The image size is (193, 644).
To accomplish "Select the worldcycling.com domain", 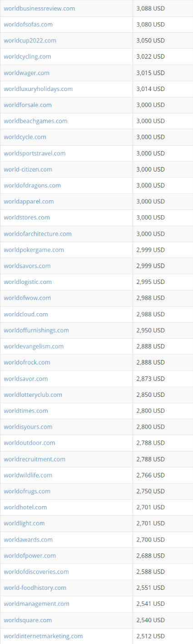I will point(27,56).
